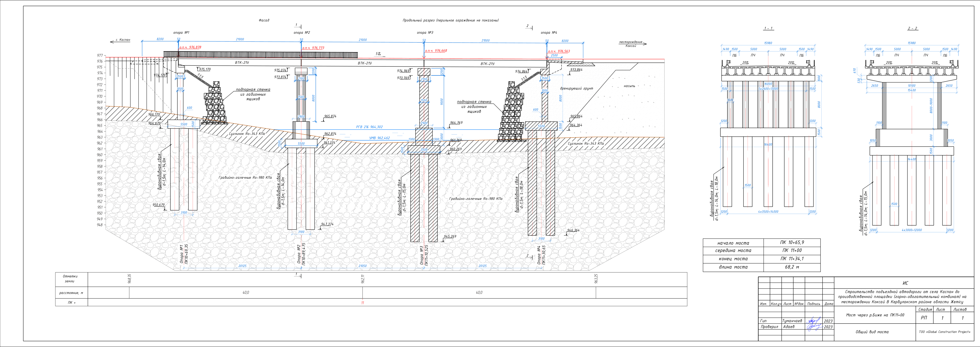This screenshot has width=980, height=347.
Task: Select the "начало моста" table cell
Action: tap(733, 243)
